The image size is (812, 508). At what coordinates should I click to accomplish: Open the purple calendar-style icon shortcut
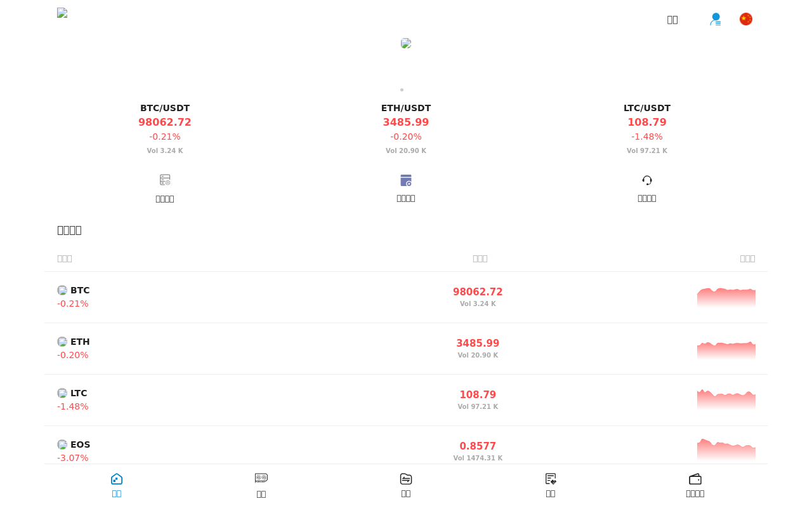pos(406,180)
